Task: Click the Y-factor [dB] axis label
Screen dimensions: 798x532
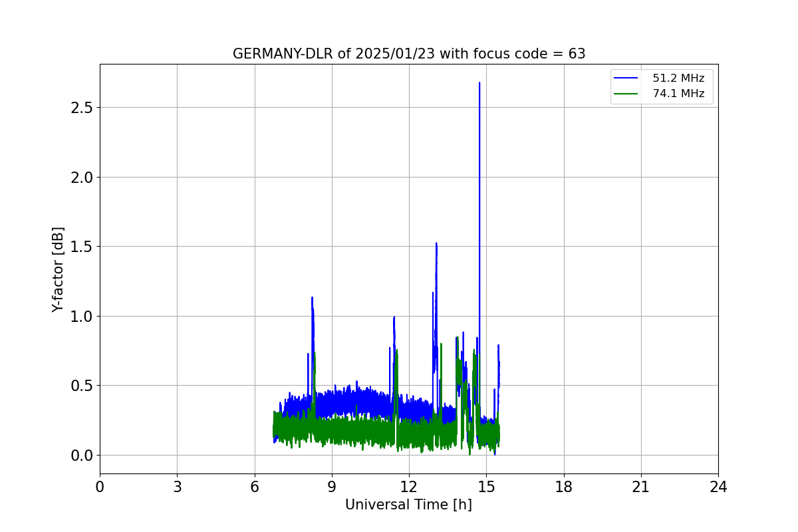Action: click(59, 269)
